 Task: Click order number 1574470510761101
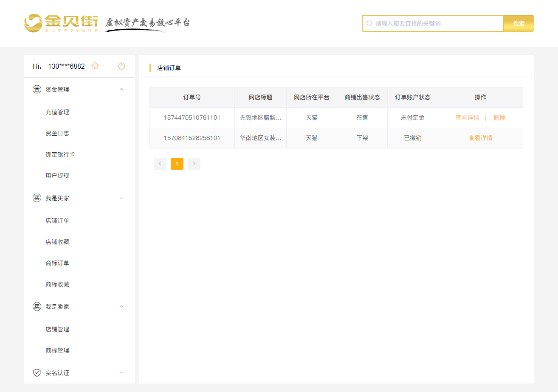coord(192,118)
